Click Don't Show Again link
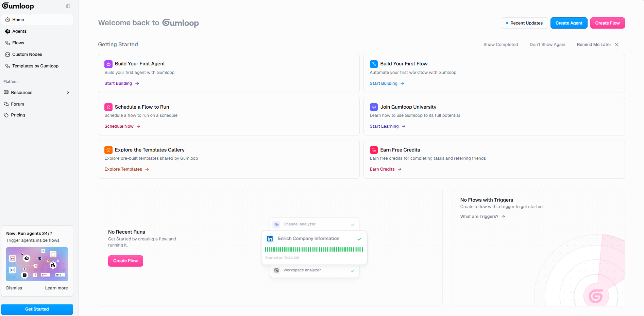Image resolution: width=644 pixels, height=316 pixels. [547, 45]
